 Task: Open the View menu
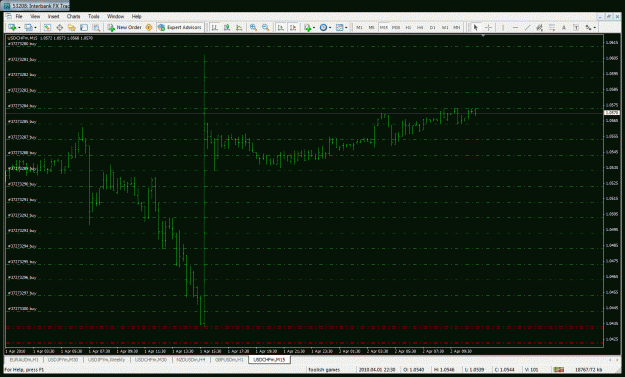(x=35, y=16)
